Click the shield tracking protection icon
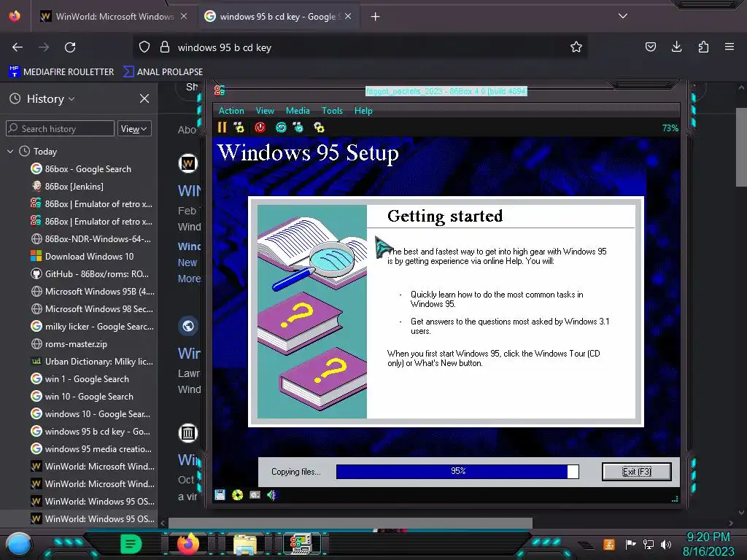747x560 pixels. tap(144, 47)
